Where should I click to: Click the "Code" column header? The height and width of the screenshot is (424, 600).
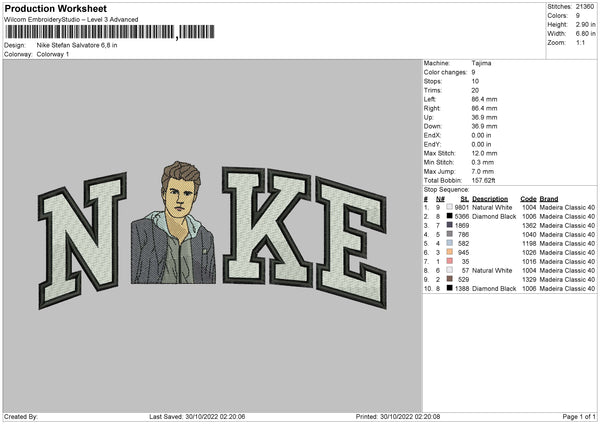(x=528, y=199)
